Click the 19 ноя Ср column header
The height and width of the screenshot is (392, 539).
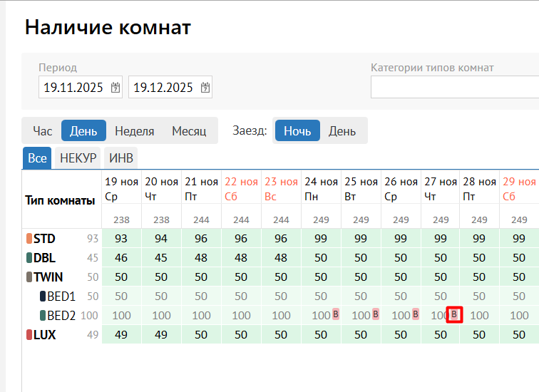tap(121, 189)
